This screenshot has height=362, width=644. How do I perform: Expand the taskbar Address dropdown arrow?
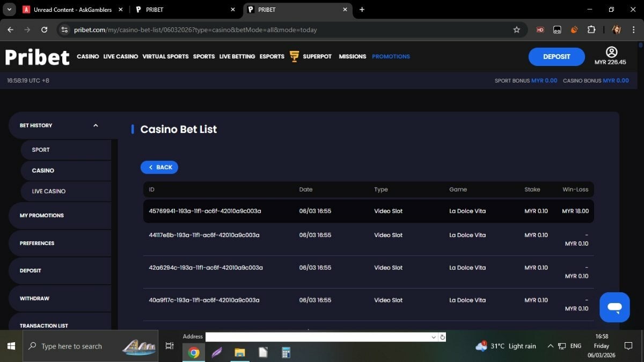click(x=433, y=337)
